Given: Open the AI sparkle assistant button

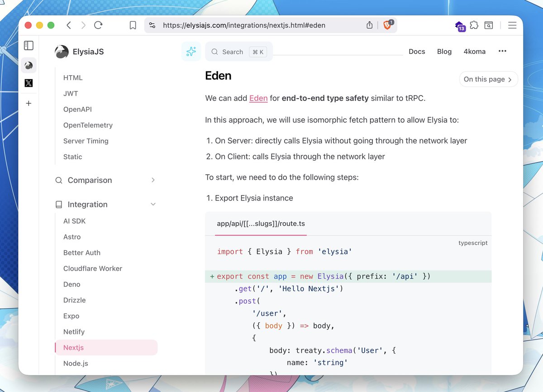Looking at the screenshot, I should click(x=191, y=52).
